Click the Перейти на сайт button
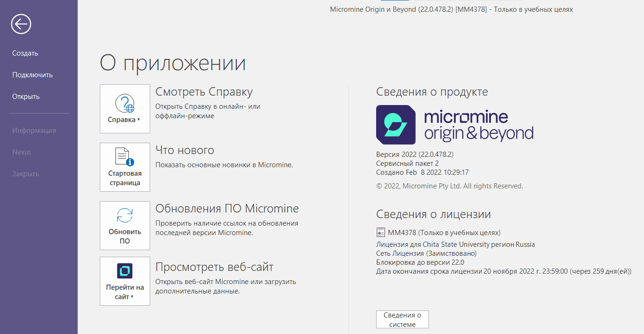 pos(125,281)
